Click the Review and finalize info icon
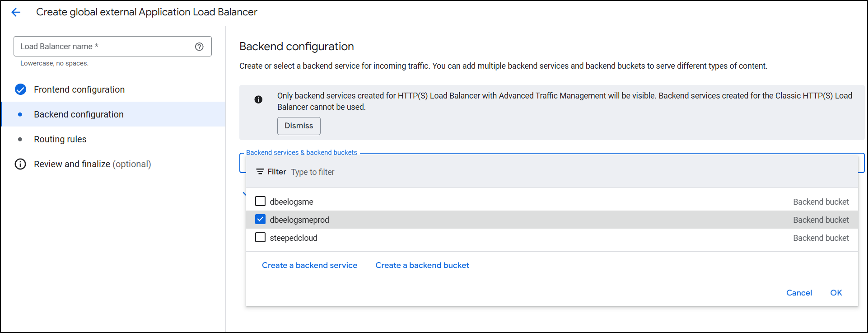 click(20, 164)
